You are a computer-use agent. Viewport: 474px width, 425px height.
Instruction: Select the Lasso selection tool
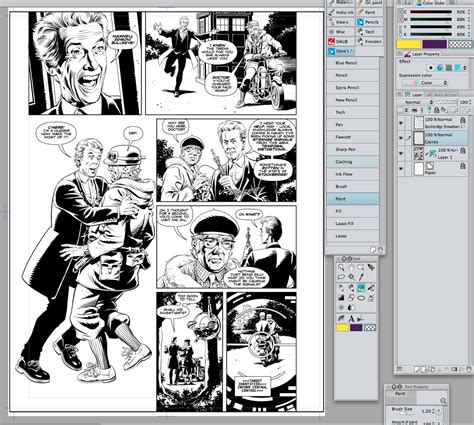click(341, 277)
